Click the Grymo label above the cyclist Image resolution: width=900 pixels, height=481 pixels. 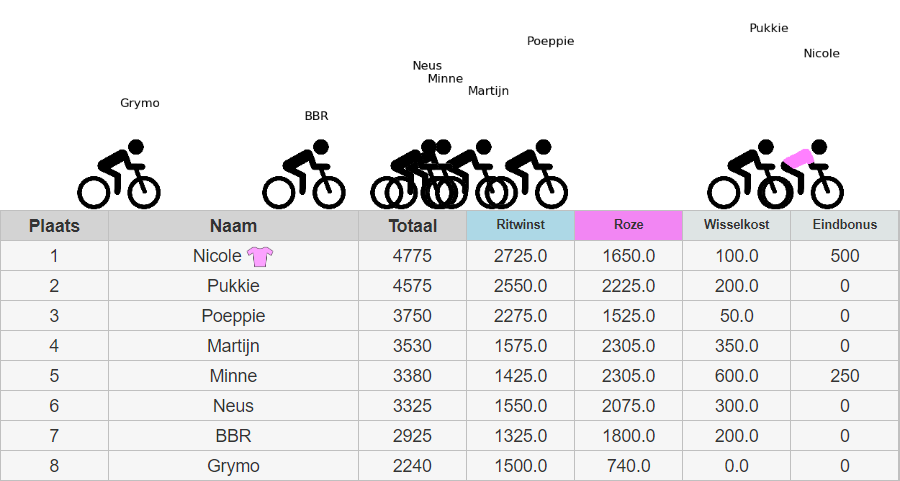click(140, 103)
